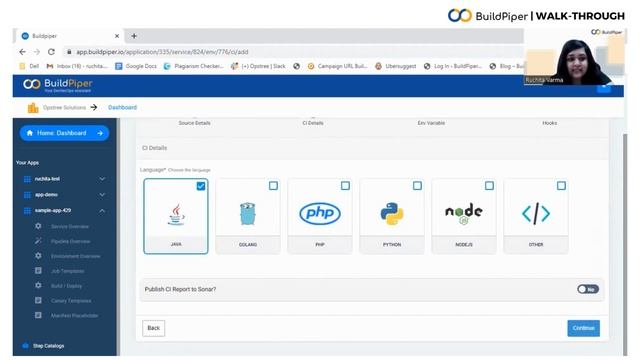Expand the ruchita-test app
640x360 pixels.
click(102, 179)
